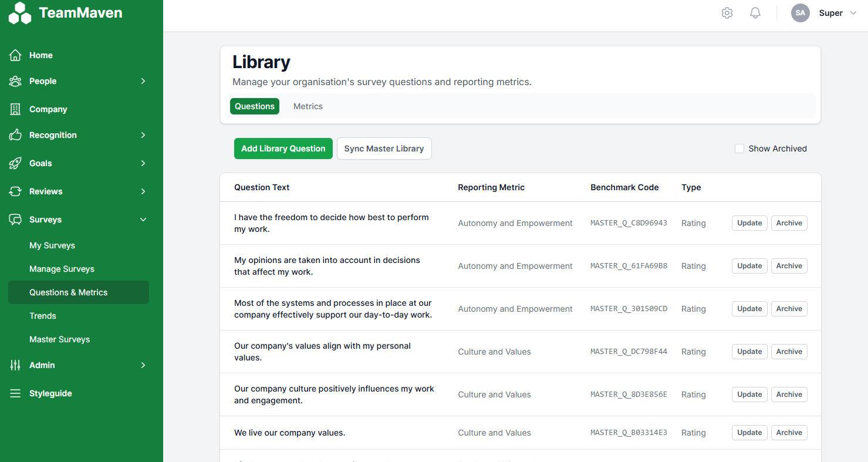This screenshot has width=868, height=462.
Task: Click the Admin sliders icon
Action: pyautogui.click(x=15, y=365)
